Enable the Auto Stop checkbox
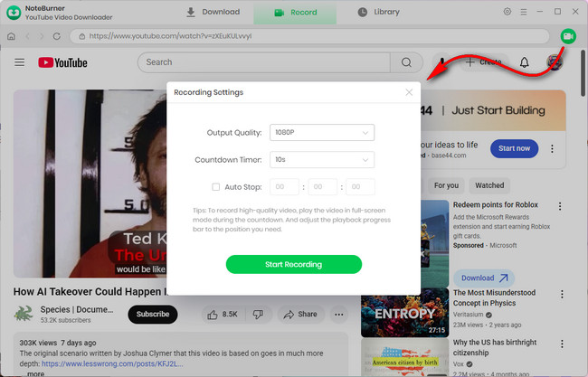The width and height of the screenshot is (588, 377). pyautogui.click(x=215, y=186)
